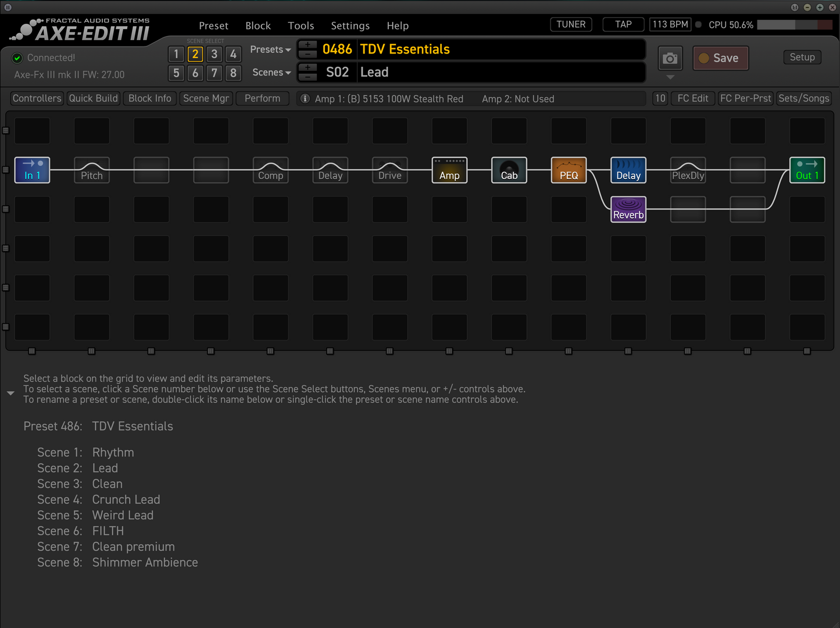Image resolution: width=840 pixels, height=628 pixels.
Task: Click the snapshot camera icon
Action: tap(670, 58)
